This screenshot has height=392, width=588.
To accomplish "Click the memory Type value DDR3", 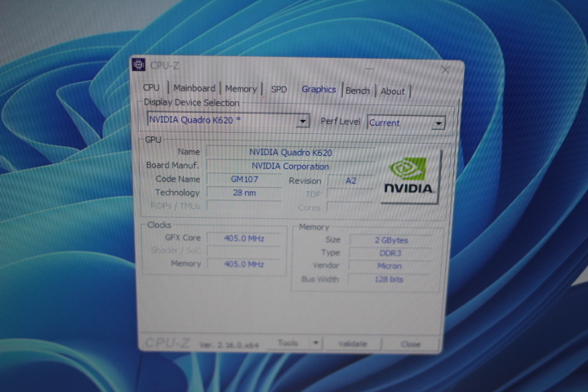I will click(x=390, y=253).
